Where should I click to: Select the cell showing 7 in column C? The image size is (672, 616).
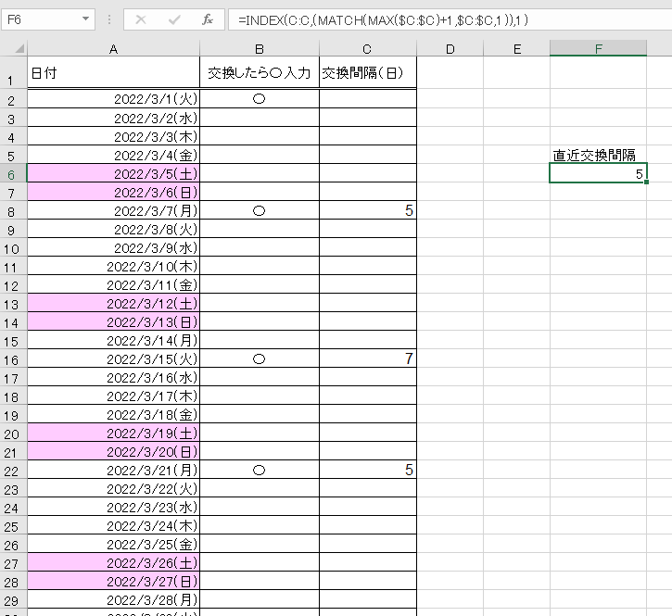[368, 358]
